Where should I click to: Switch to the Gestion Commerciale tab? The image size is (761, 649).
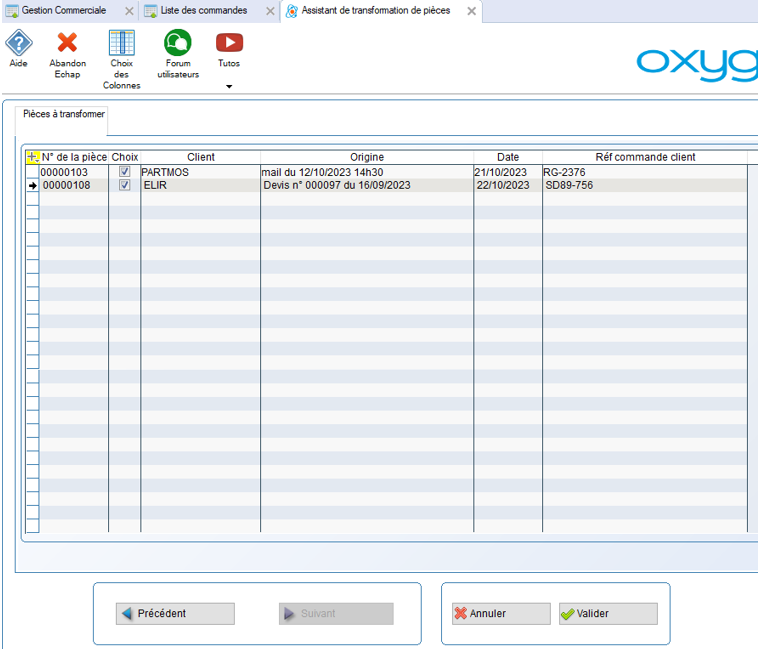pos(63,11)
